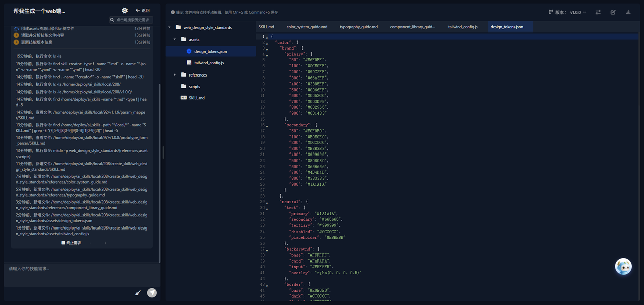Screen dimensions: 644x305
Task: Switch to the color_system_guide.md tab
Action: tap(307, 27)
